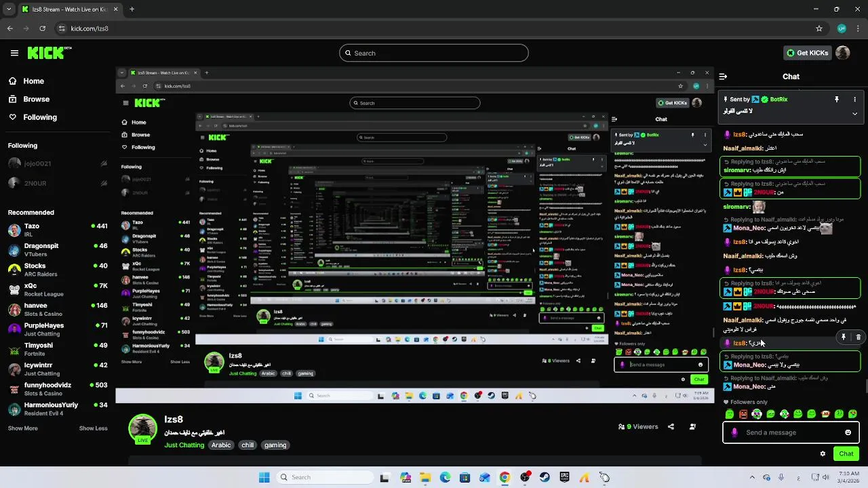The image size is (868, 488).
Task: Go back in the browser
Action: [x=10, y=28]
